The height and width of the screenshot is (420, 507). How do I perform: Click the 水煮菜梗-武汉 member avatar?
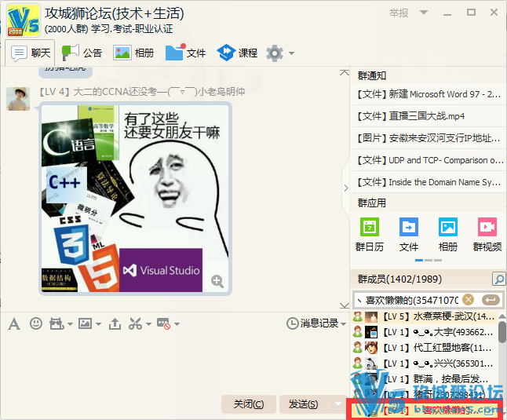coord(371,316)
